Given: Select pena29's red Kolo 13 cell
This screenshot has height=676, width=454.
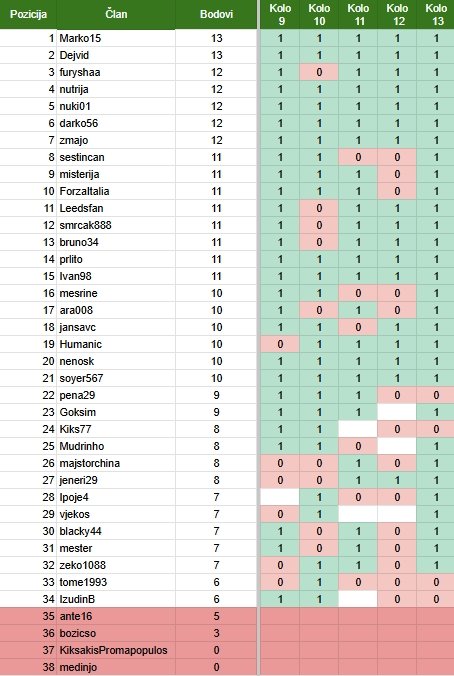Looking at the screenshot, I should coord(435,395).
